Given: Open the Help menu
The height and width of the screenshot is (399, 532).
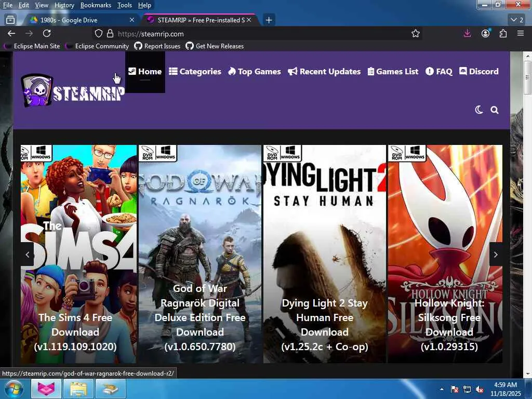Looking at the screenshot, I should [x=144, y=5].
